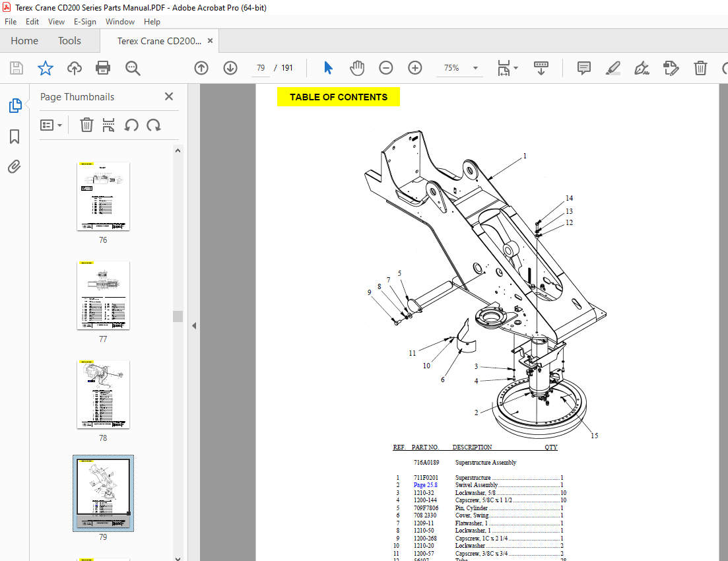This screenshot has width=728, height=561.
Task: Click the thumbnails scrollbar handle
Action: pyautogui.click(x=178, y=316)
